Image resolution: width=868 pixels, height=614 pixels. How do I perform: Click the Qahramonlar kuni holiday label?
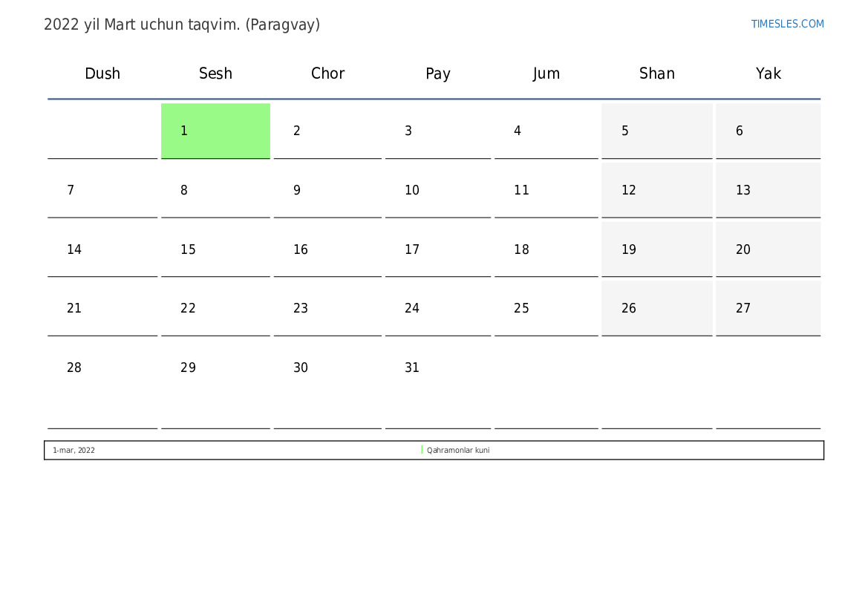tap(458, 451)
